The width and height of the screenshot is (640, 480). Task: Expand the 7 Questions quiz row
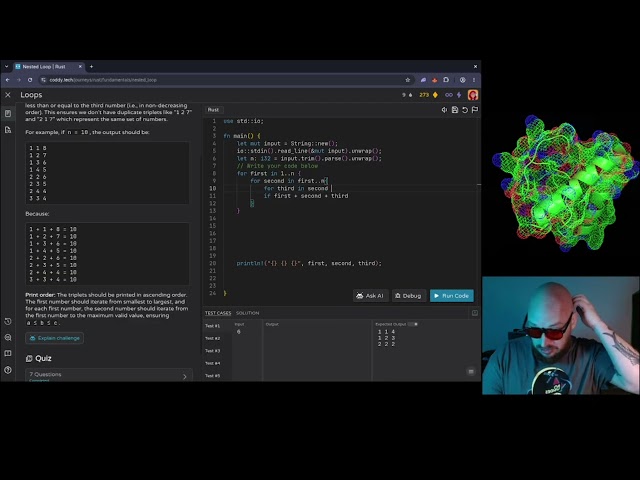pos(109,376)
